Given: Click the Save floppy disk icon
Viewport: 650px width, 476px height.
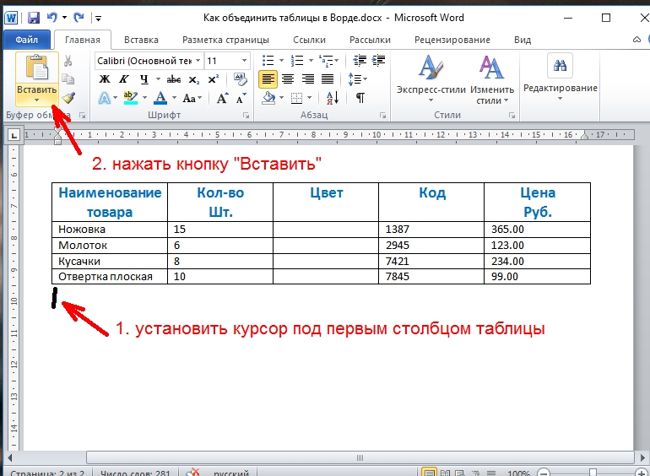Looking at the screenshot, I should 34,18.
